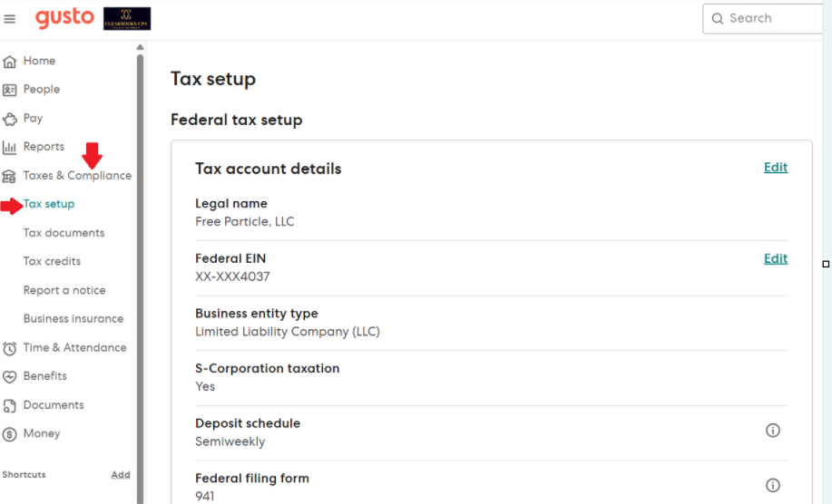Click the hamburger menu icon

(10, 18)
